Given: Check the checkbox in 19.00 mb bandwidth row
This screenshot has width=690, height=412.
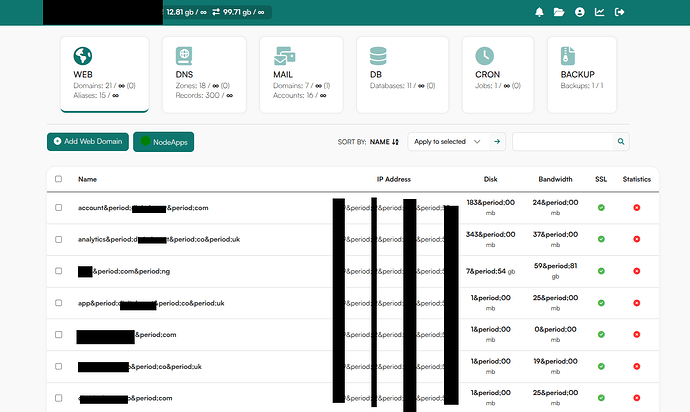Looking at the screenshot, I should click(59, 366).
